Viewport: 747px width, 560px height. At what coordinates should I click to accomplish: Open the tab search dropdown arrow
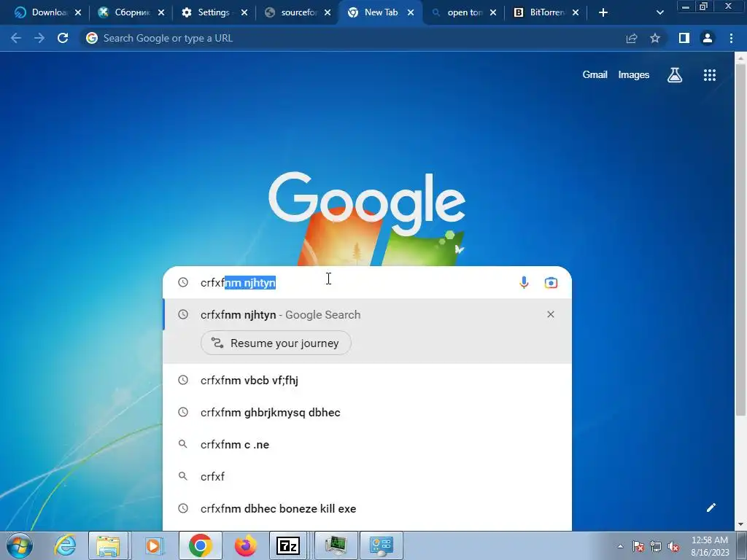point(659,12)
